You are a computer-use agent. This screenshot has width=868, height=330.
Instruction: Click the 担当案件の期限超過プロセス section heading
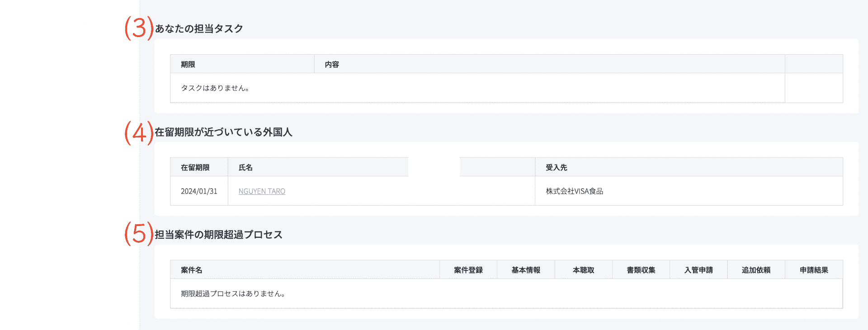coord(218,235)
